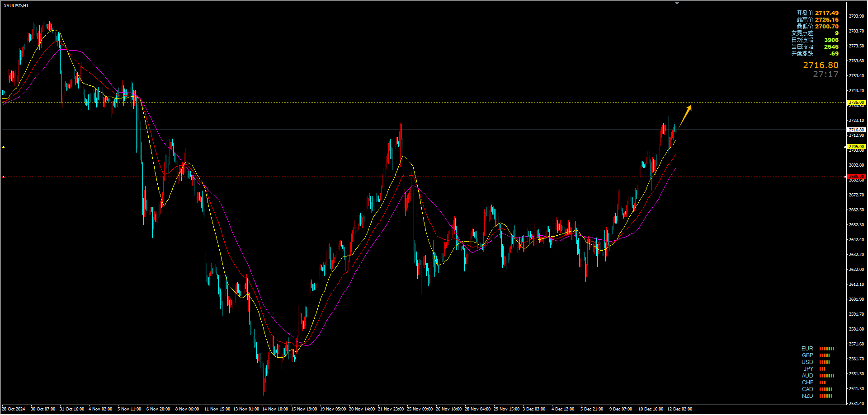
Task: Click the GBP currency label
Action: (x=807, y=355)
